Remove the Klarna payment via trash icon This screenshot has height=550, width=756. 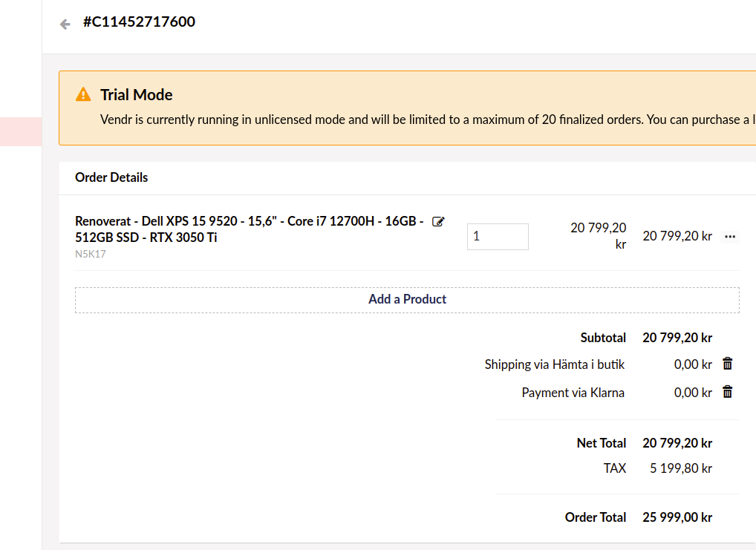[x=727, y=392]
